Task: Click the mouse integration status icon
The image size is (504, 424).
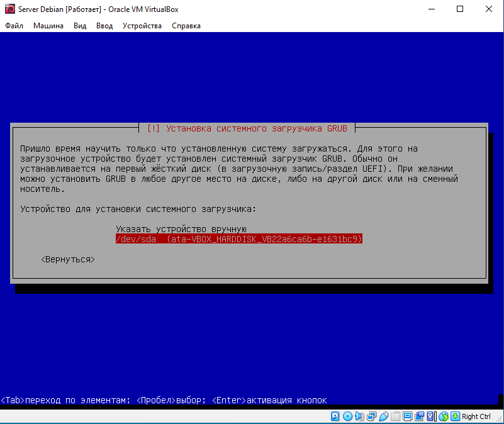Action: (x=443, y=416)
